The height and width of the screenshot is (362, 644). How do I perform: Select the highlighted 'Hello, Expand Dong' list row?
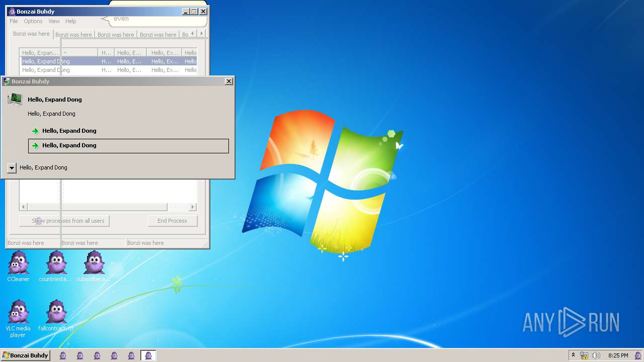[x=109, y=61]
